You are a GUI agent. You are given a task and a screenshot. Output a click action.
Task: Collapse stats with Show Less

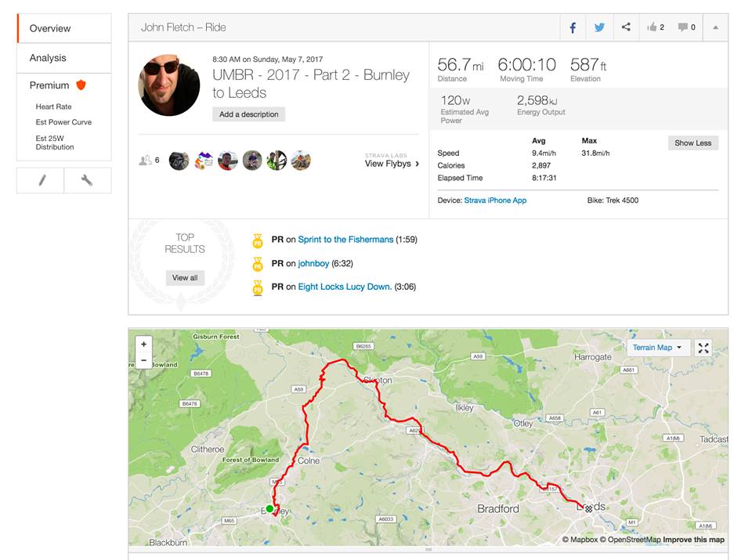[x=693, y=143]
